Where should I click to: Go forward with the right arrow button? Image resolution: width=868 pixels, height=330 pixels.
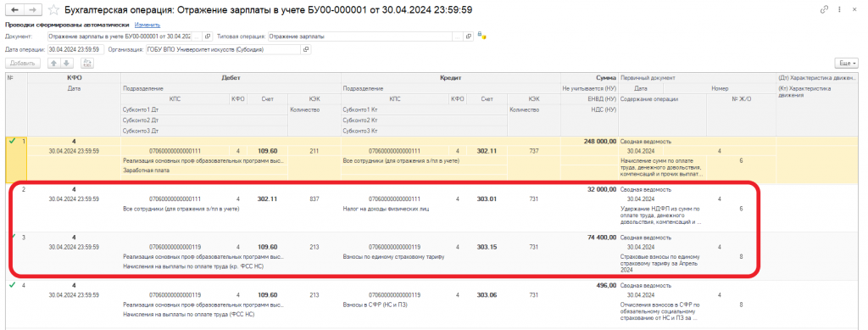click(x=33, y=9)
